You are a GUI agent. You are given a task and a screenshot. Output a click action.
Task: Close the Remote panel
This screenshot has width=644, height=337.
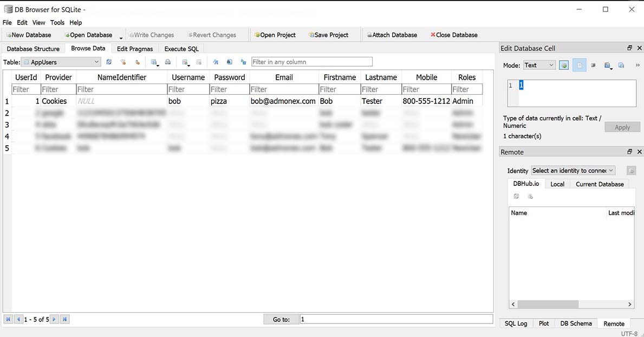640,152
